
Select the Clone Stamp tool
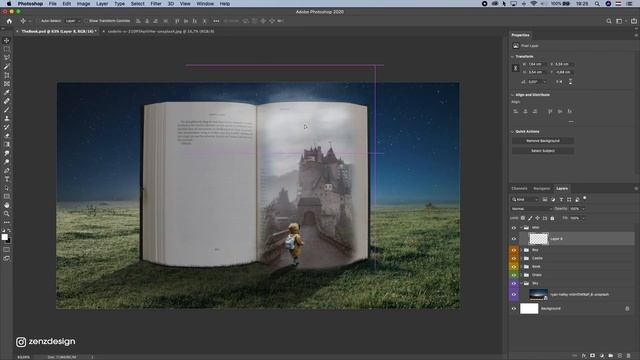coord(7,118)
